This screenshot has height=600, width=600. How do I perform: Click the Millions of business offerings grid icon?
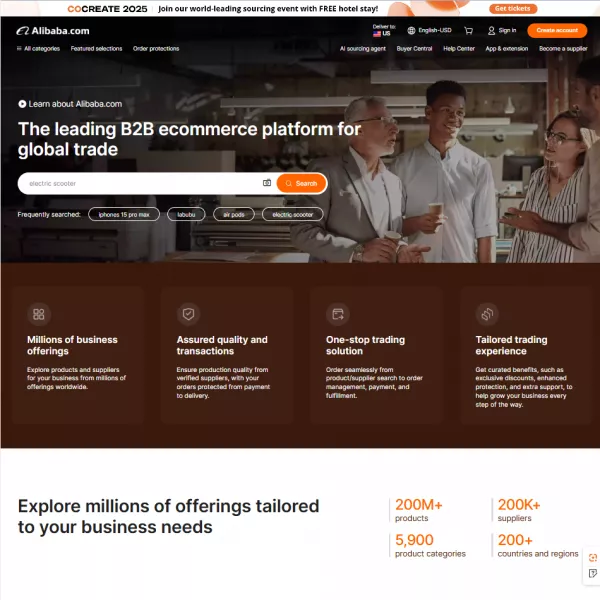click(39, 314)
